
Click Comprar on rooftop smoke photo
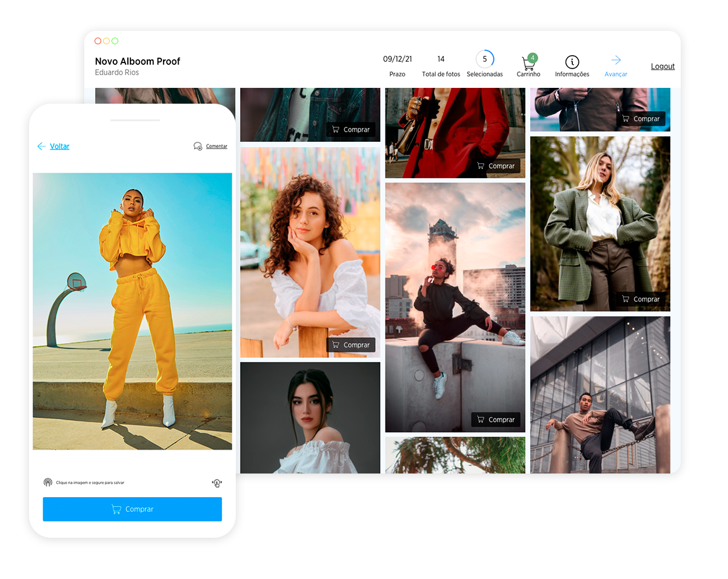pos(496,420)
